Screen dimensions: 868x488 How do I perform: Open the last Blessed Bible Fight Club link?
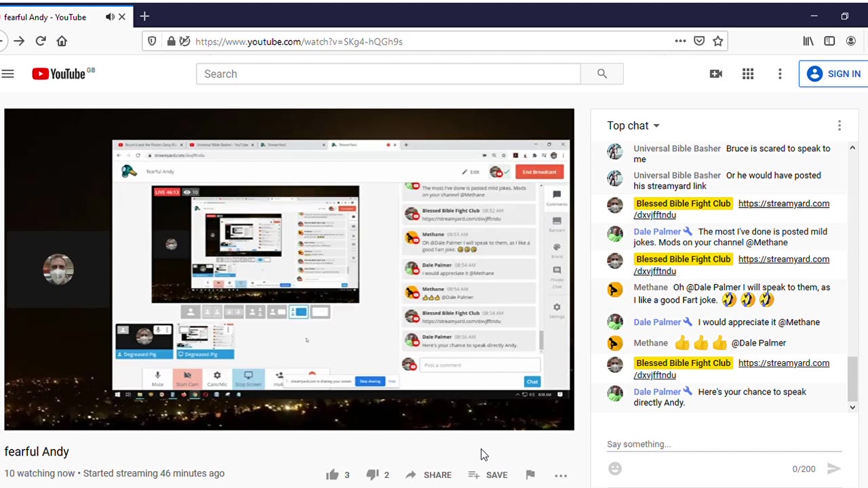pyautogui.click(x=731, y=369)
